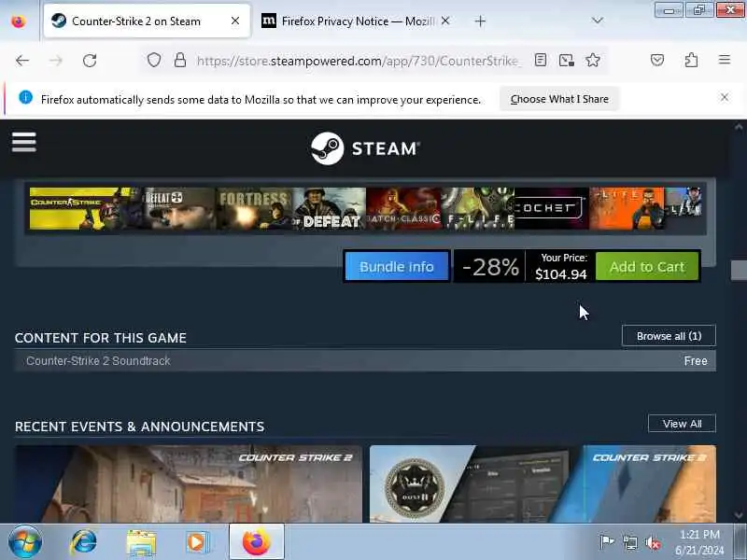
Task: Open Counter-Strike 2 Soundtrack row
Action: pos(365,361)
